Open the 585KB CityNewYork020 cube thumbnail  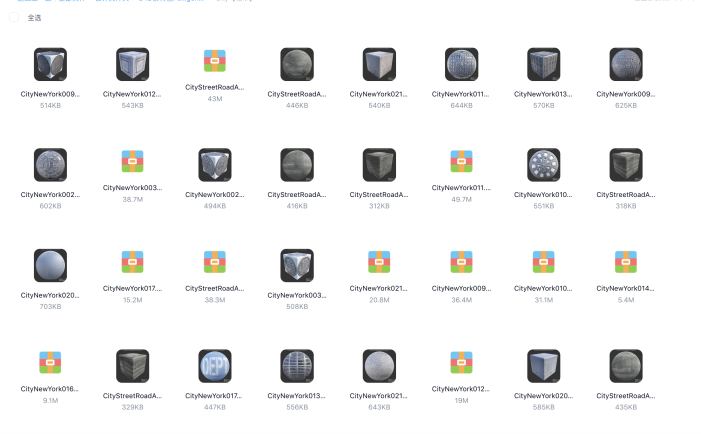pyautogui.click(x=543, y=366)
